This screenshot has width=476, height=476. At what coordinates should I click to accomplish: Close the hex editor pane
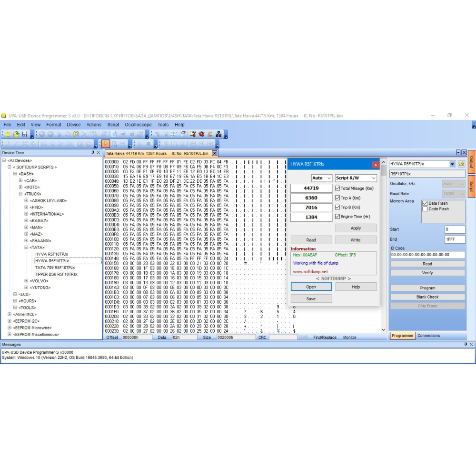point(464,152)
